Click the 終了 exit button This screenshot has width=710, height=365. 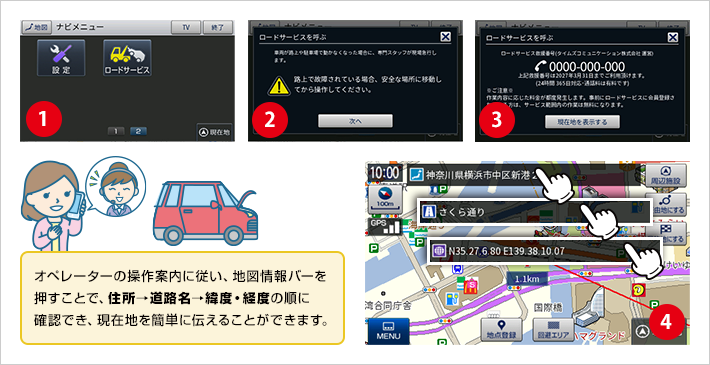[x=218, y=27]
